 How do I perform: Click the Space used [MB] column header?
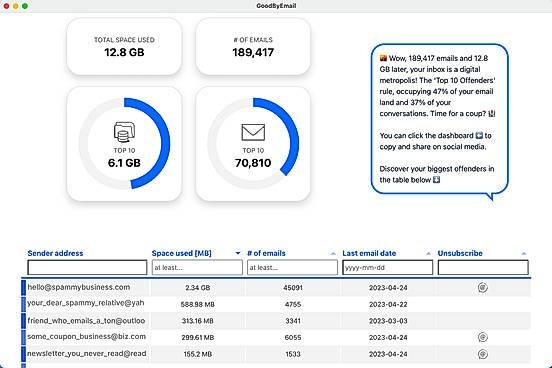(182, 253)
